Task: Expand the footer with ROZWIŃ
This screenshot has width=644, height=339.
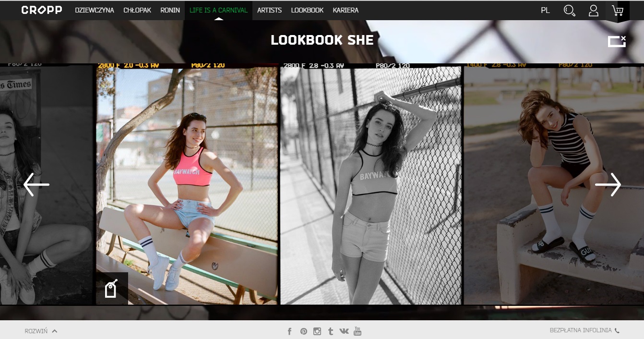Action: pos(41,331)
